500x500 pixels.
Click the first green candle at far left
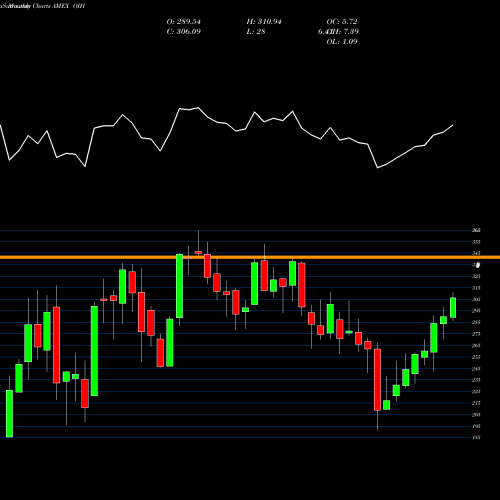tap(9, 413)
